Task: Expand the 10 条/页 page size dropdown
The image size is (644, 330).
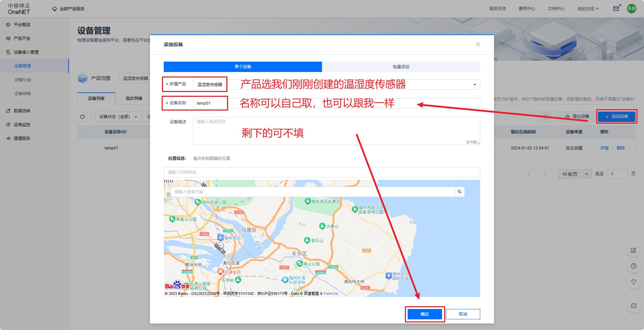Action: pyautogui.click(x=575, y=174)
